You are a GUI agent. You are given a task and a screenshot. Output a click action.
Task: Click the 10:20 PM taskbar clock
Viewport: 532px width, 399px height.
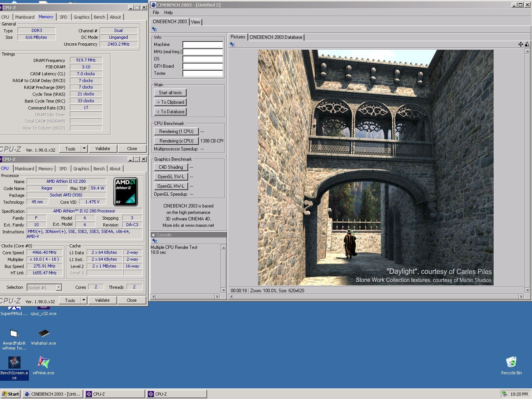(x=519, y=394)
